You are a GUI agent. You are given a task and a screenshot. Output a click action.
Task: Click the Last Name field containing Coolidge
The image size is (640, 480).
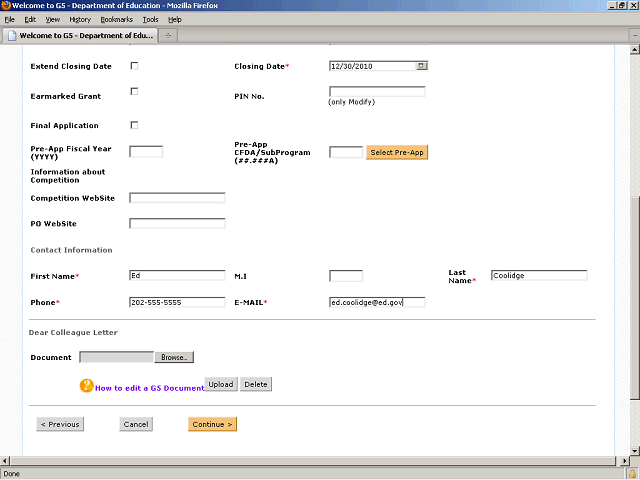[x=539, y=276]
